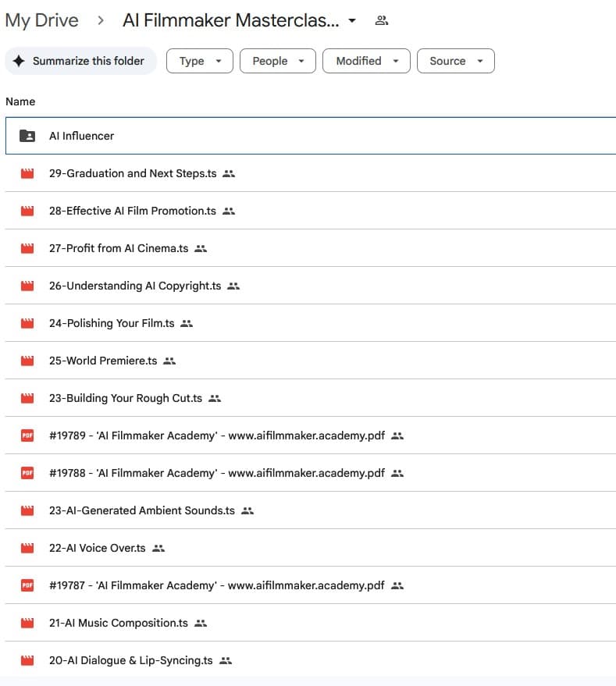Select the 28-Effective AI Film Promotion.ts file
616x686 pixels.
pyautogui.click(x=133, y=211)
